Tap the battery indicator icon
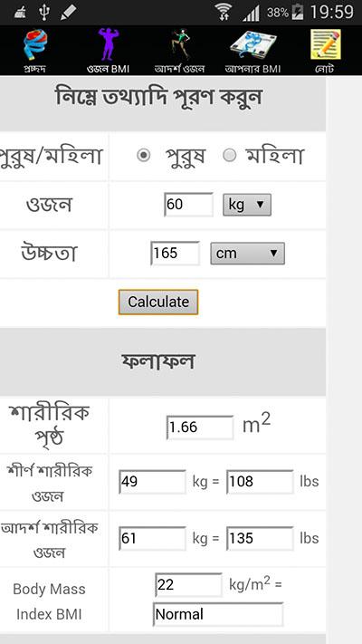The image size is (362, 644). click(297, 13)
